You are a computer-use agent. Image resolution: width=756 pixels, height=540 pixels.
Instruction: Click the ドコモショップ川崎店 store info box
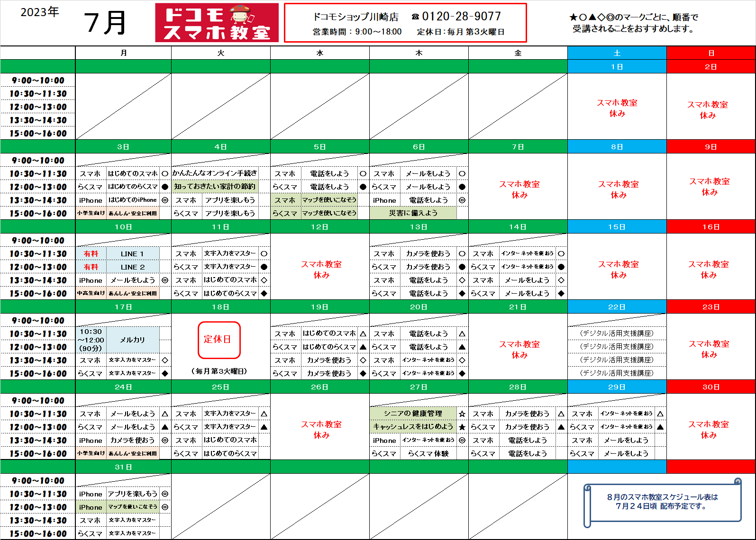pyautogui.click(x=405, y=23)
